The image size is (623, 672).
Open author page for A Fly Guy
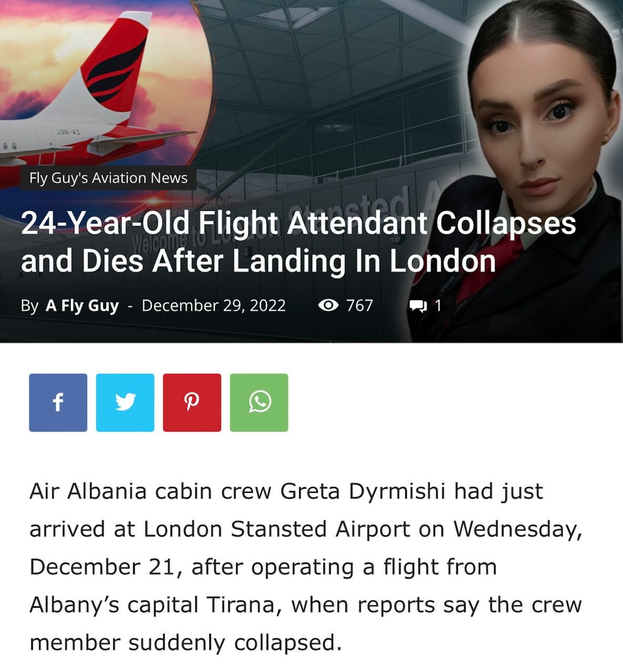[82, 305]
